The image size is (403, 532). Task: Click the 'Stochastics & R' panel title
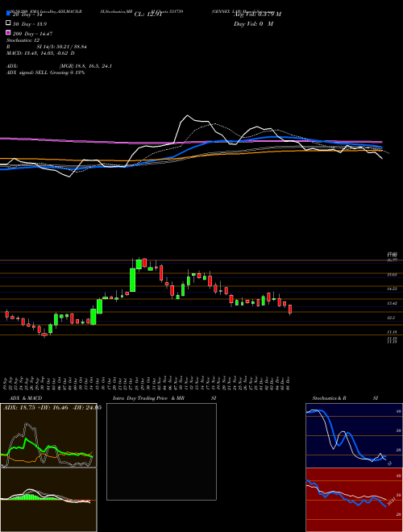click(330, 398)
